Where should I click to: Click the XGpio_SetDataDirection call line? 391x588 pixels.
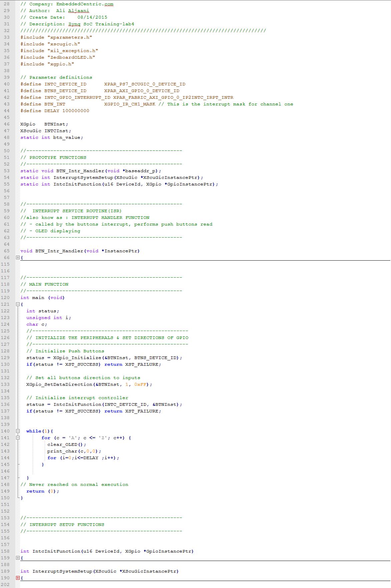[89, 384]
